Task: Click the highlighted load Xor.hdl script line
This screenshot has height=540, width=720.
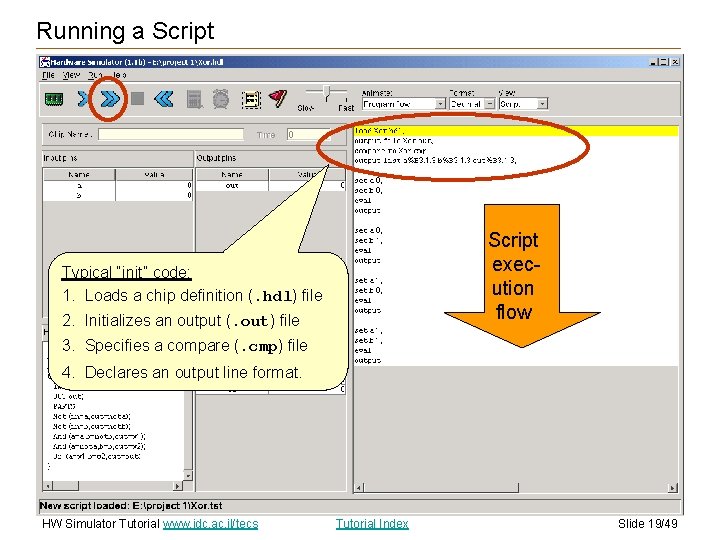Action: pos(516,131)
